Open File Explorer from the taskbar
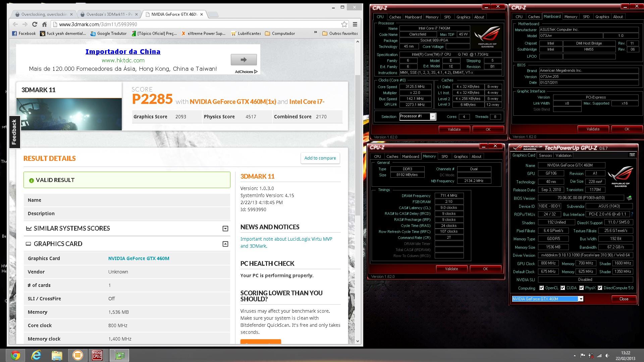Screen dimensions: 644x362 pyautogui.click(x=57, y=355)
